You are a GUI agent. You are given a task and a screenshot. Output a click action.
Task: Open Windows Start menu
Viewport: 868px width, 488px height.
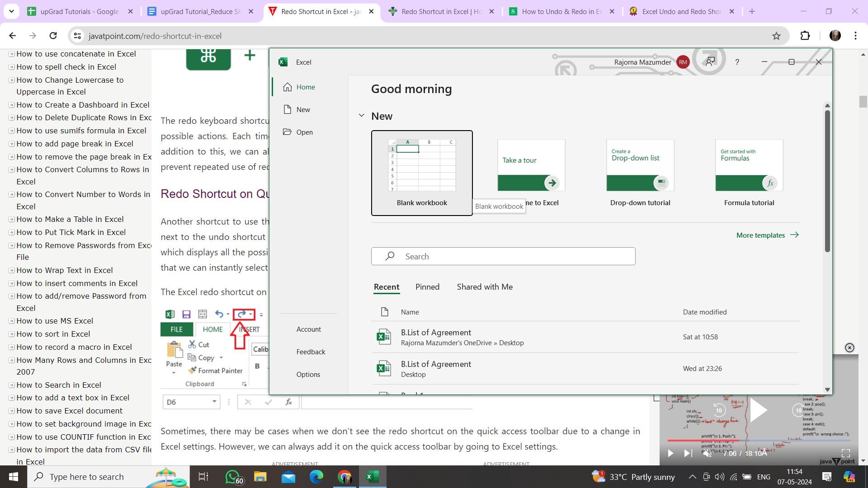(x=14, y=477)
